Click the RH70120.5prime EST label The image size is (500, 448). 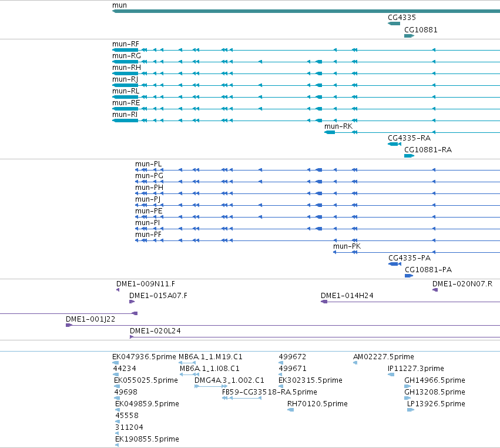click(317, 404)
